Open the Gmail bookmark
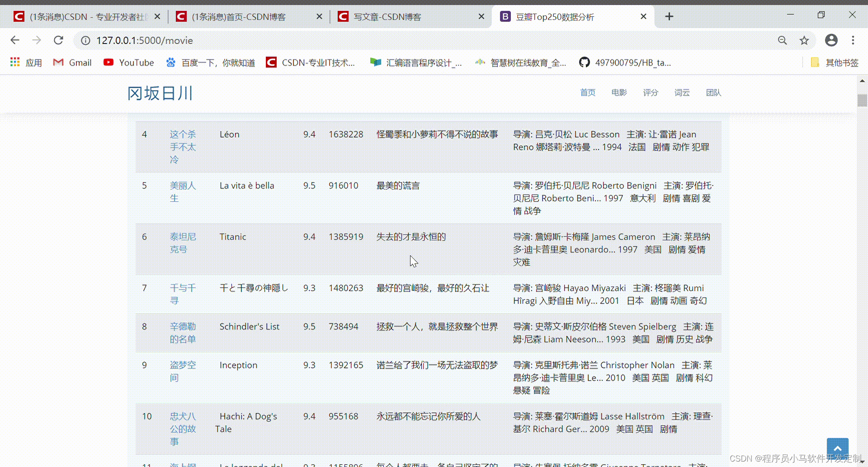 click(x=72, y=62)
